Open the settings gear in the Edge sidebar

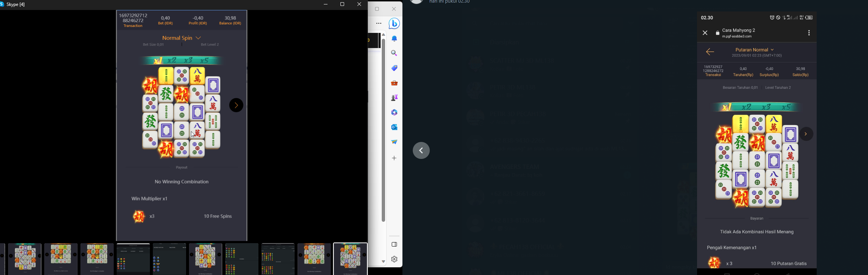[394, 259]
